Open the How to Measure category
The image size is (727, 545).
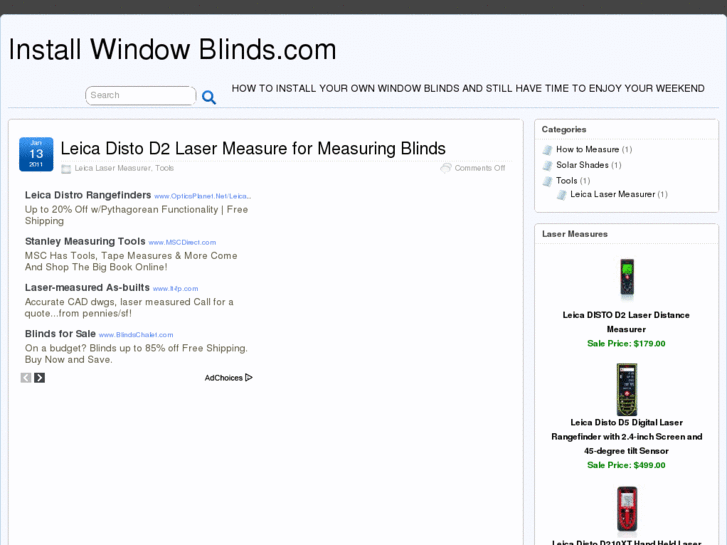[587, 149]
